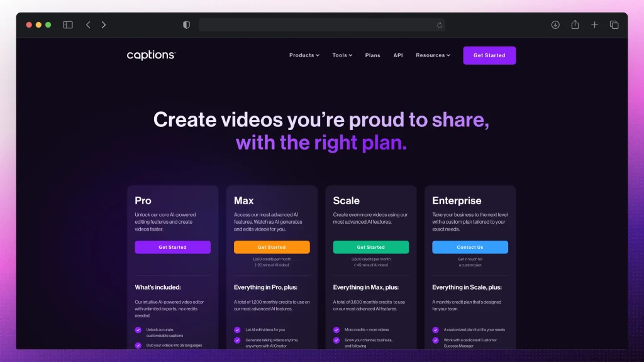Open the Plans page in the nav
This screenshot has height=362, width=644.
(372, 55)
